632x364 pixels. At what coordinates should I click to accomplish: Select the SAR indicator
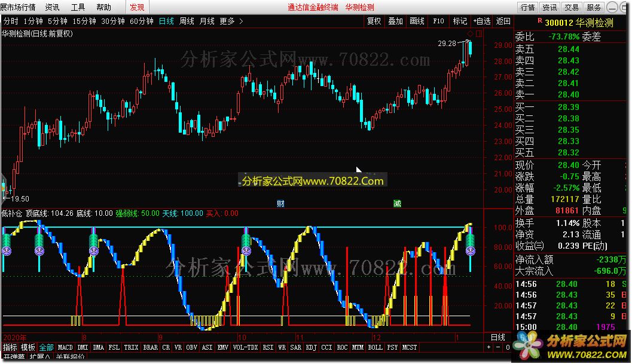[296, 347]
